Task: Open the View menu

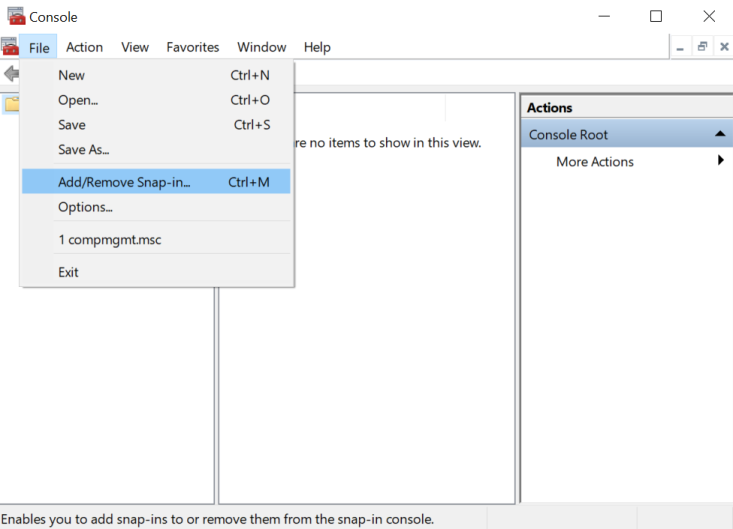Action: 135,47
